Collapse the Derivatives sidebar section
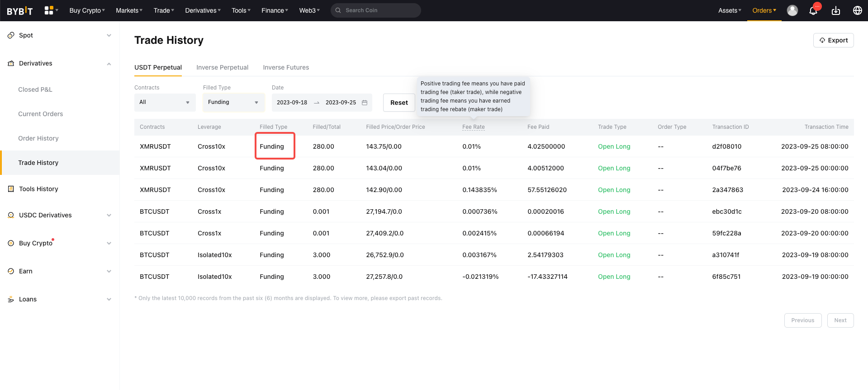 pyautogui.click(x=109, y=64)
